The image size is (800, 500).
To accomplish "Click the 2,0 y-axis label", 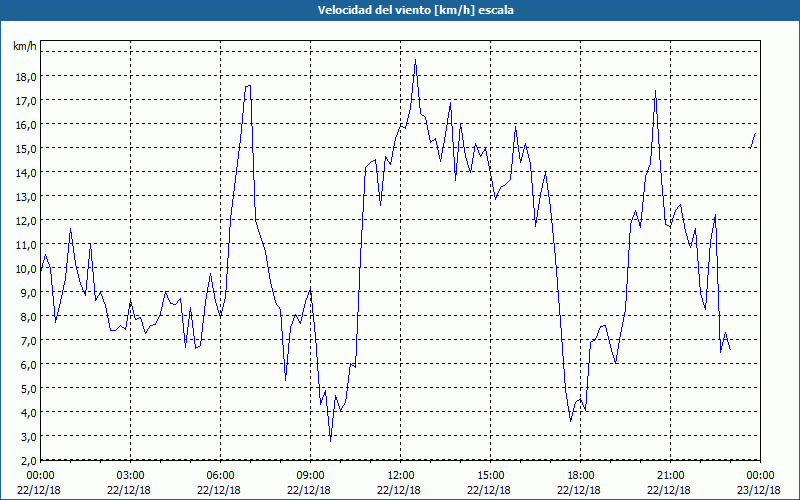I will pos(29,461).
